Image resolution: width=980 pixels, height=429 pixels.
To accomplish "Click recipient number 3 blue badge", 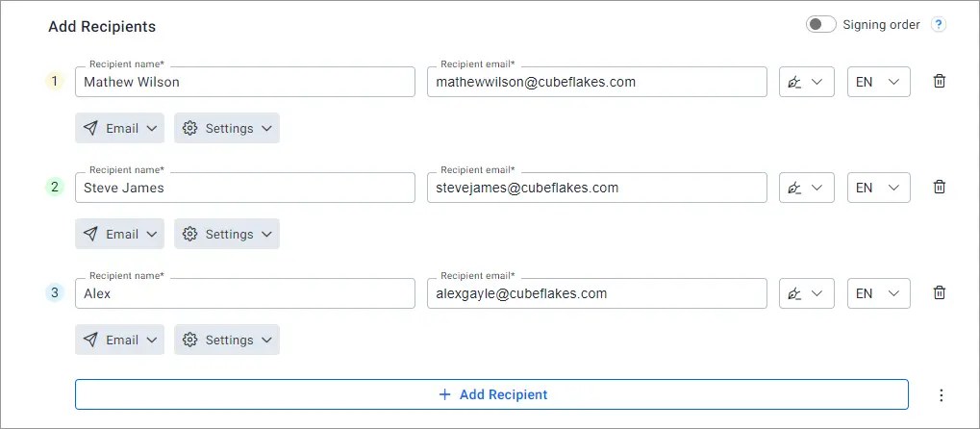I will (x=55, y=292).
